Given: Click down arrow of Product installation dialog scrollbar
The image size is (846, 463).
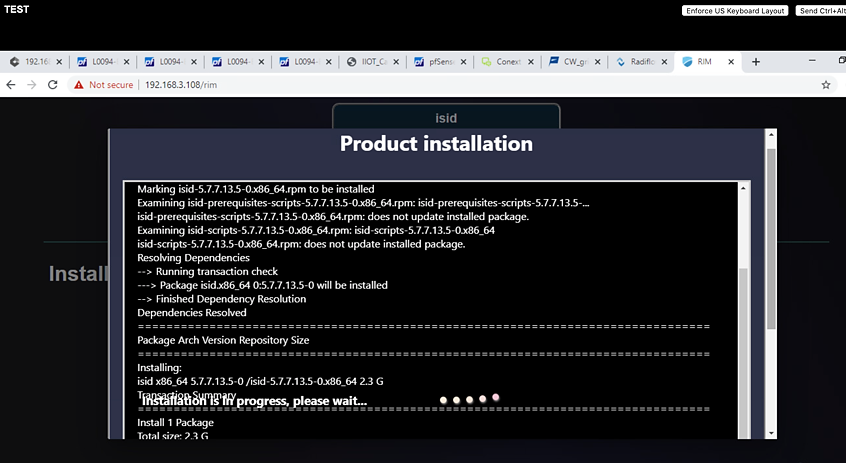Looking at the screenshot, I should (x=771, y=433).
